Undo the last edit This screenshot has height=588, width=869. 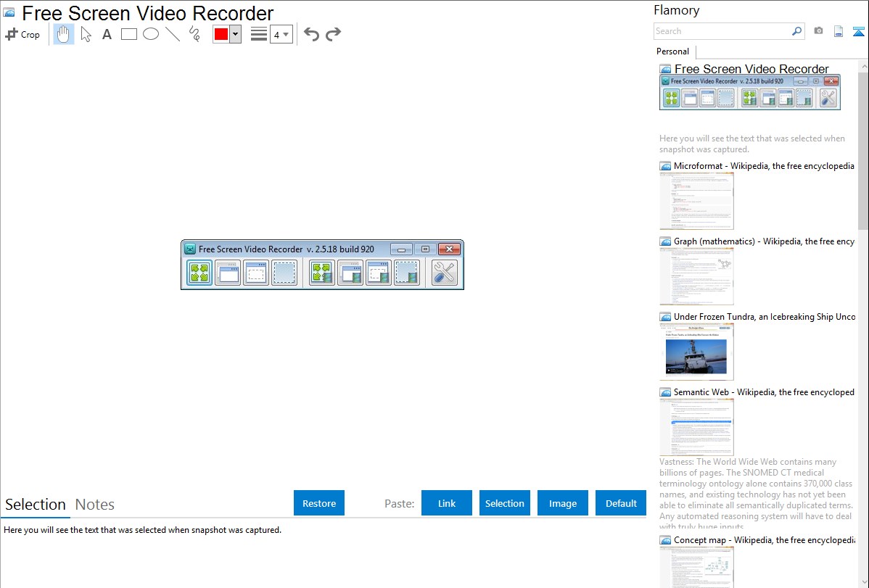pos(311,34)
